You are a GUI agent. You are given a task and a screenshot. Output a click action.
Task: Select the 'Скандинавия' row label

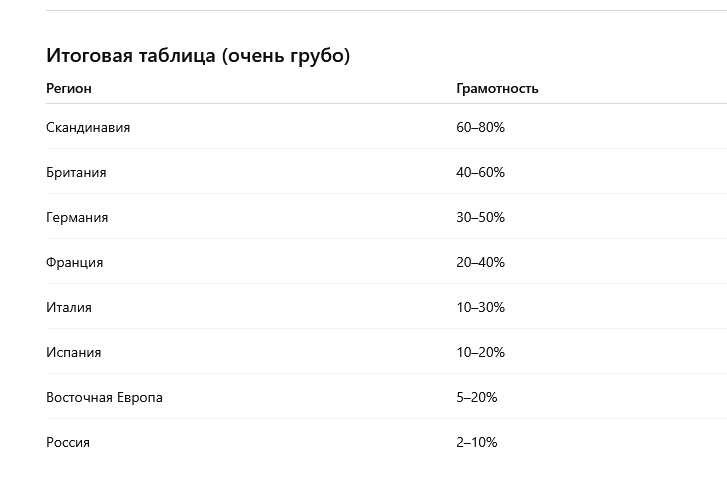88,128
